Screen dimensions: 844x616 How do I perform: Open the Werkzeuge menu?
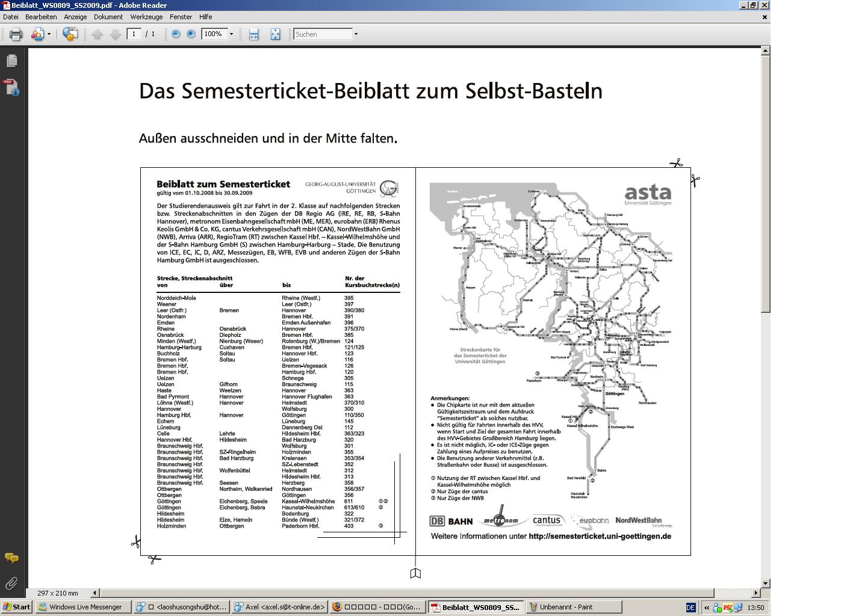pyautogui.click(x=146, y=17)
